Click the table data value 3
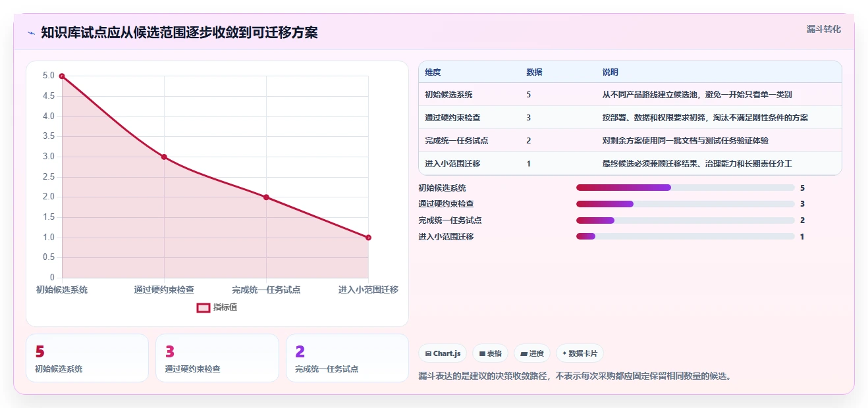The height and width of the screenshot is (408, 868). click(x=529, y=118)
